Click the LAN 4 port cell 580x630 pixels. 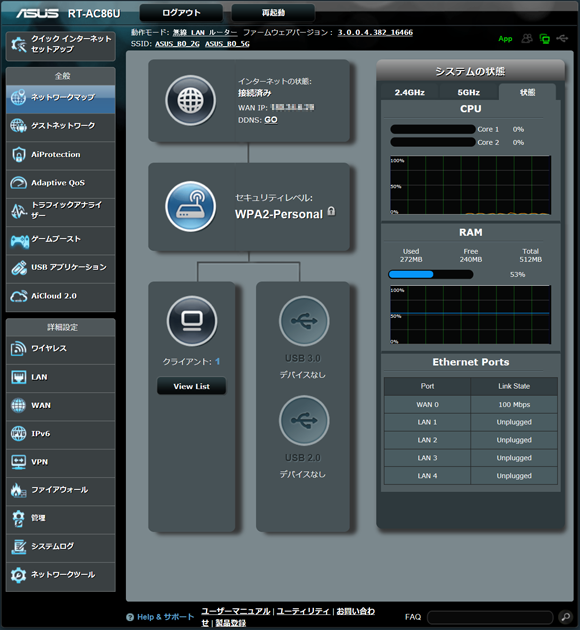click(x=427, y=476)
